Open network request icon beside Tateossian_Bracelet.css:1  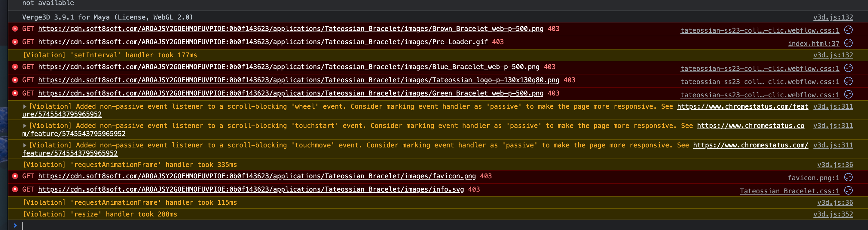click(x=848, y=190)
